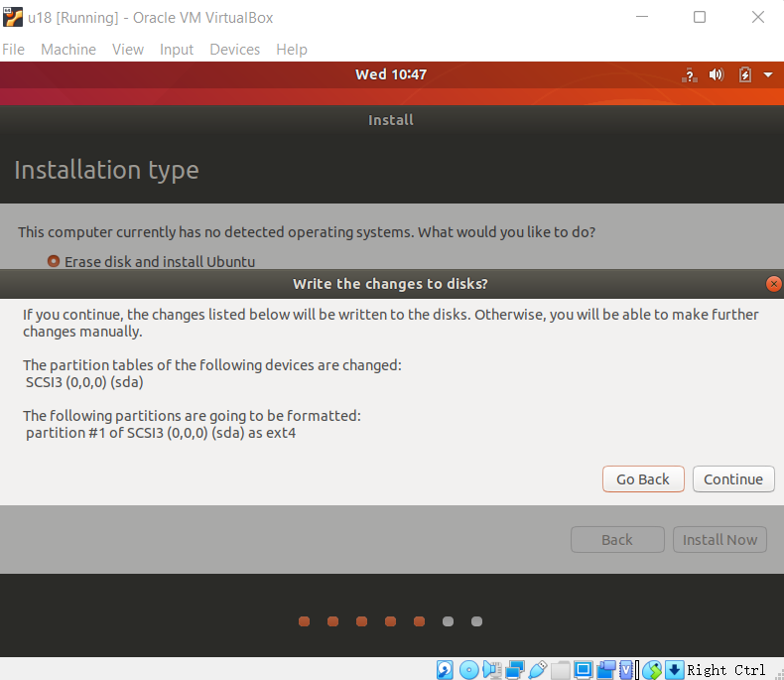Click the shared folders status icon
Screen dimensions: 784x680
tap(561, 670)
